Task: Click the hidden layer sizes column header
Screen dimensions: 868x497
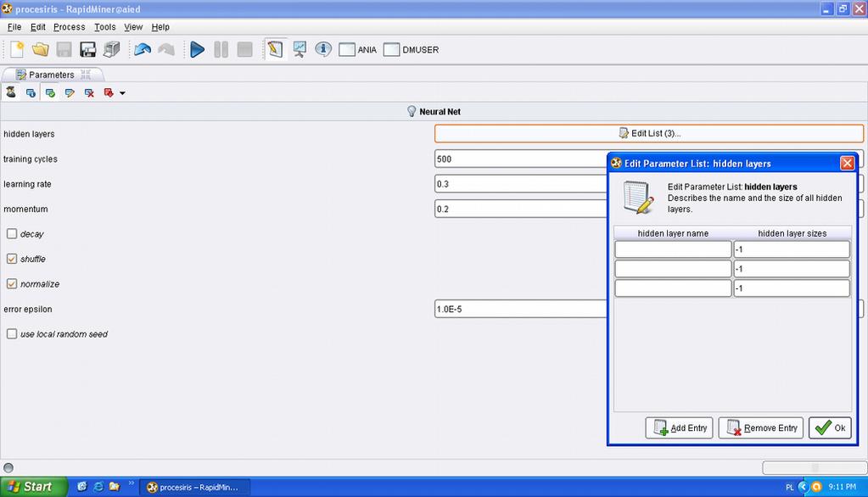Action: pyautogui.click(x=792, y=233)
